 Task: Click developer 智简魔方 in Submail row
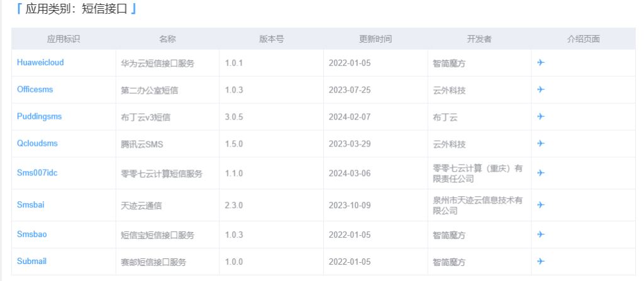click(449, 262)
